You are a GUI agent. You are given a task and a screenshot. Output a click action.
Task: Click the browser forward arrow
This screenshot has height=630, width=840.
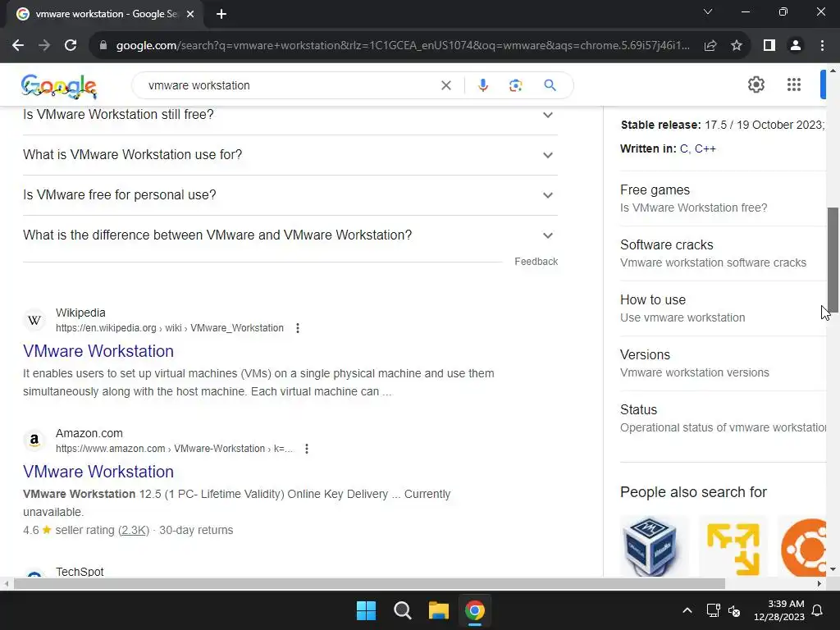(44, 46)
